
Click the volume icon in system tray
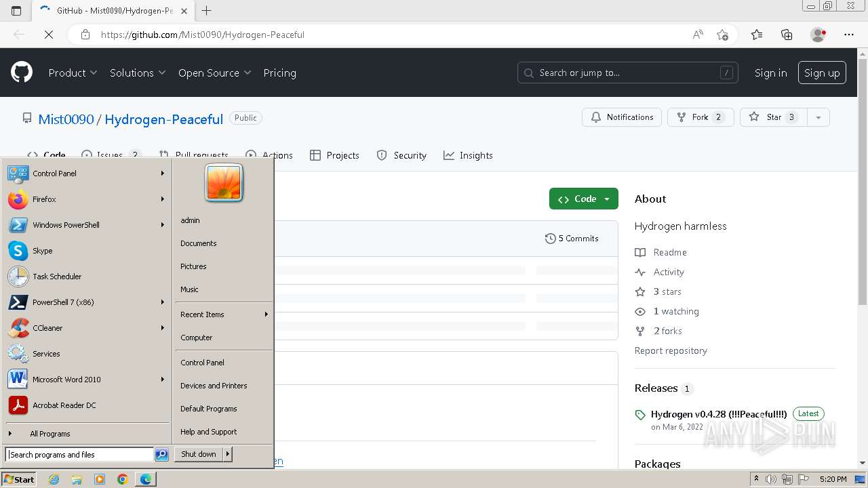tap(771, 479)
